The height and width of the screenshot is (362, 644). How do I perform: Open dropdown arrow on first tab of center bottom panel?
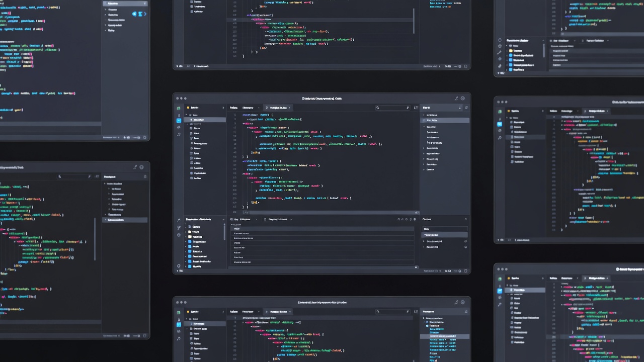click(257, 220)
